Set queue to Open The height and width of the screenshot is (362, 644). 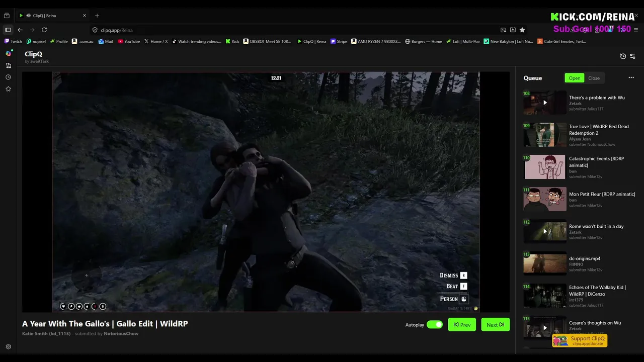tap(575, 78)
